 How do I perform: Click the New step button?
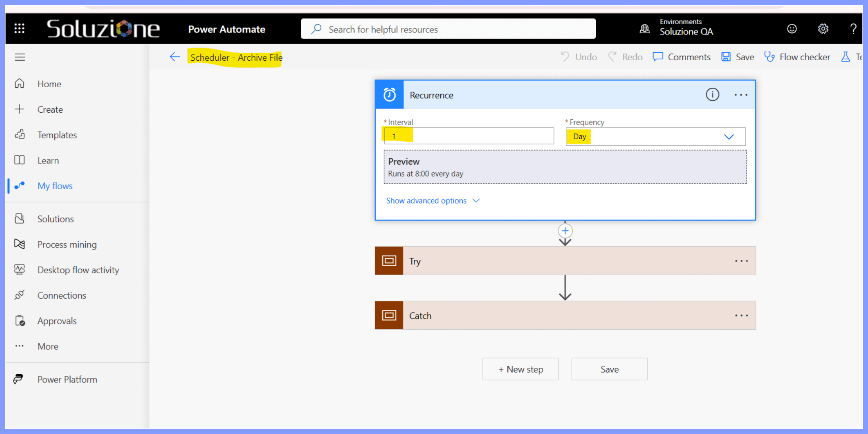tap(520, 369)
